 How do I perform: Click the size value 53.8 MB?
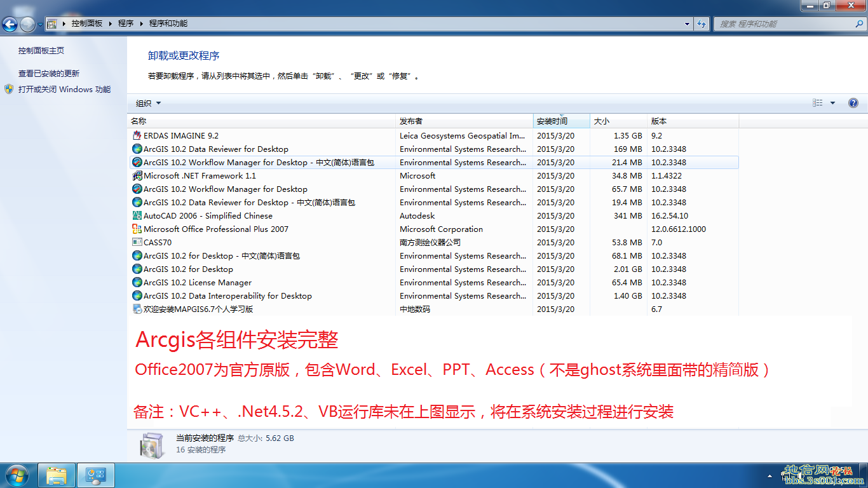[x=627, y=242]
